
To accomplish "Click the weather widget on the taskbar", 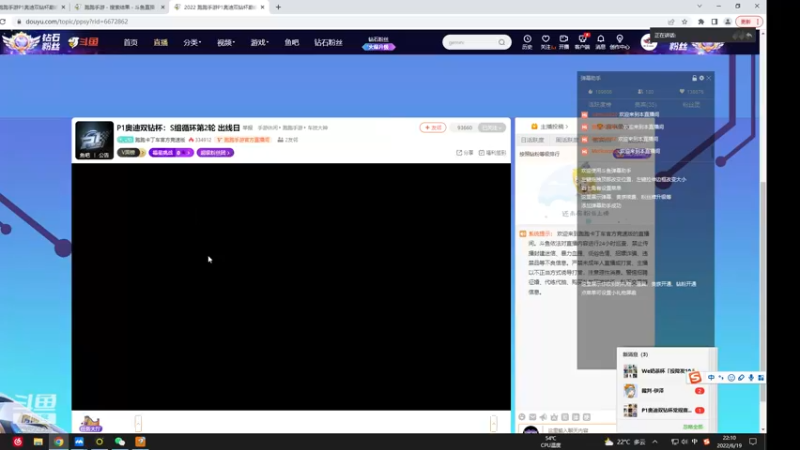I will 625,442.
